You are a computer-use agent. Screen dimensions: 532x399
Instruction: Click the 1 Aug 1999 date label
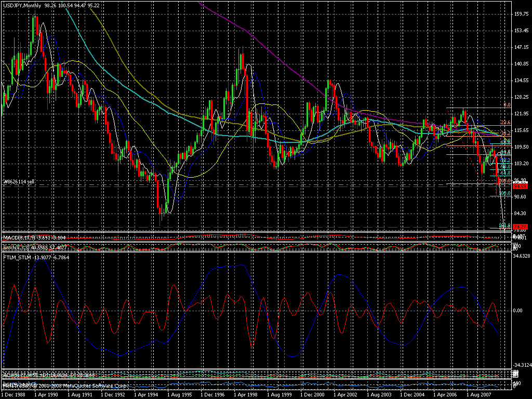(279, 395)
